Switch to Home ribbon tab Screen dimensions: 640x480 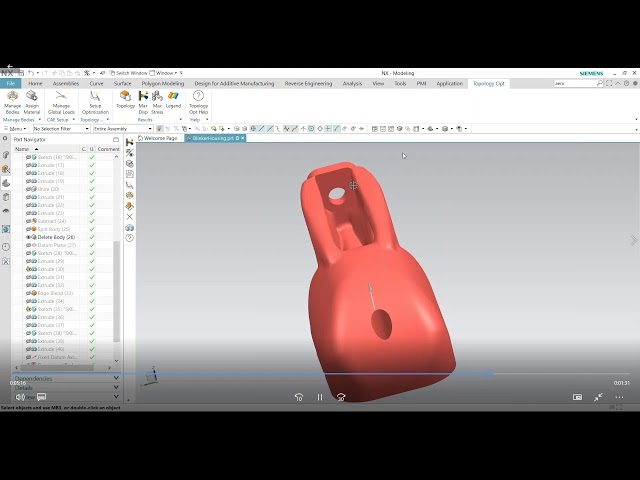coord(35,83)
